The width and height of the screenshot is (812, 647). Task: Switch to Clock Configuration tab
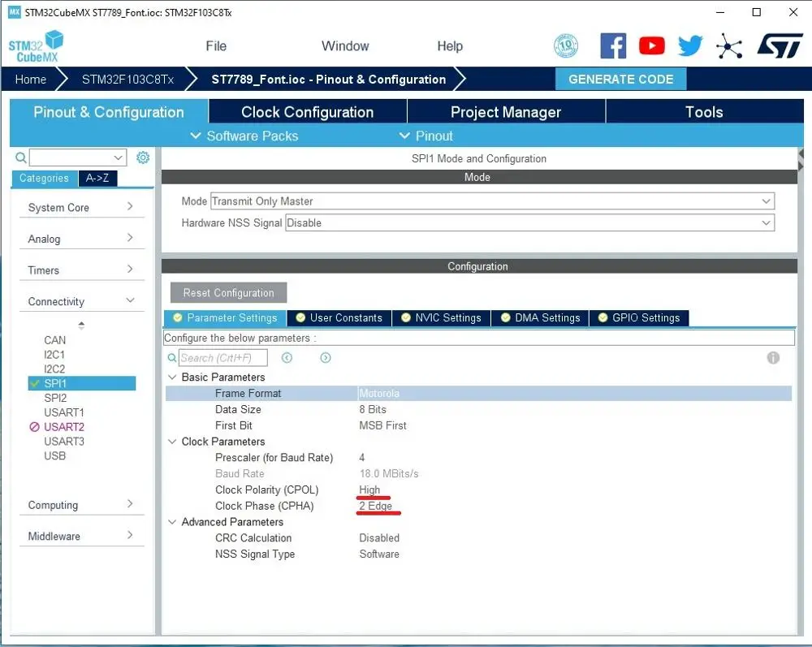point(308,112)
